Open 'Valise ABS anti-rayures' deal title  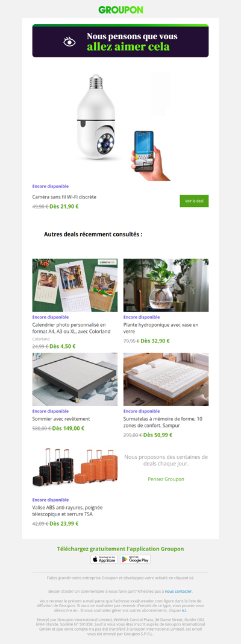point(67,511)
